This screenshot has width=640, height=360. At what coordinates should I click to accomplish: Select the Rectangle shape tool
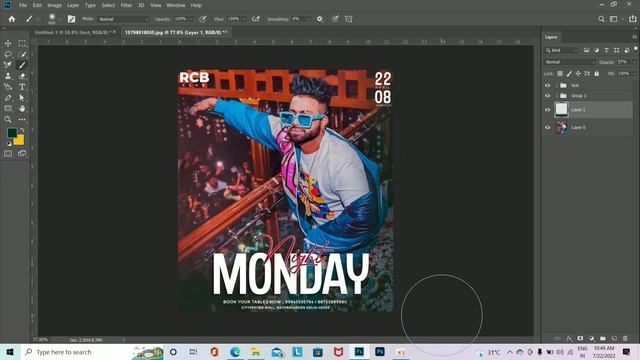click(x=8, y=109)
